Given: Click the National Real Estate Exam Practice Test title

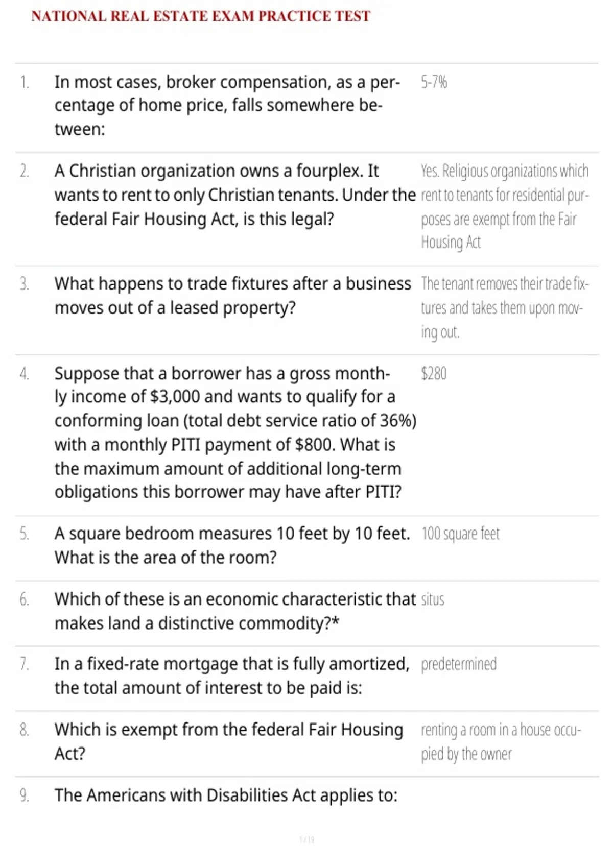Looking at the screenshot, I should tap(201, 16).
